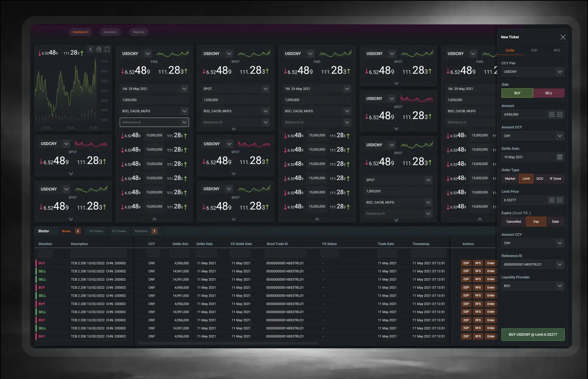Open the Settle Date calendar picker
The image size is (588, 379).
560,157
